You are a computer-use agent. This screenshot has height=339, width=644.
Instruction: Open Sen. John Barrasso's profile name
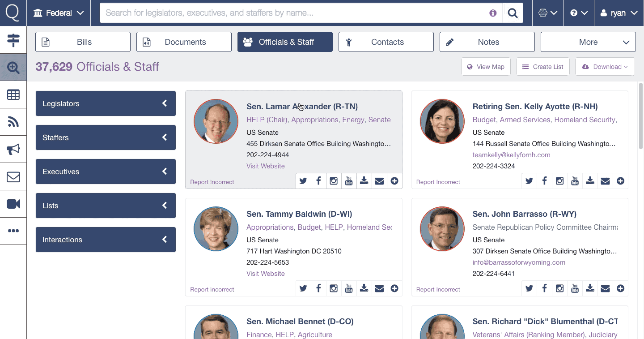[x=524, y=214]
